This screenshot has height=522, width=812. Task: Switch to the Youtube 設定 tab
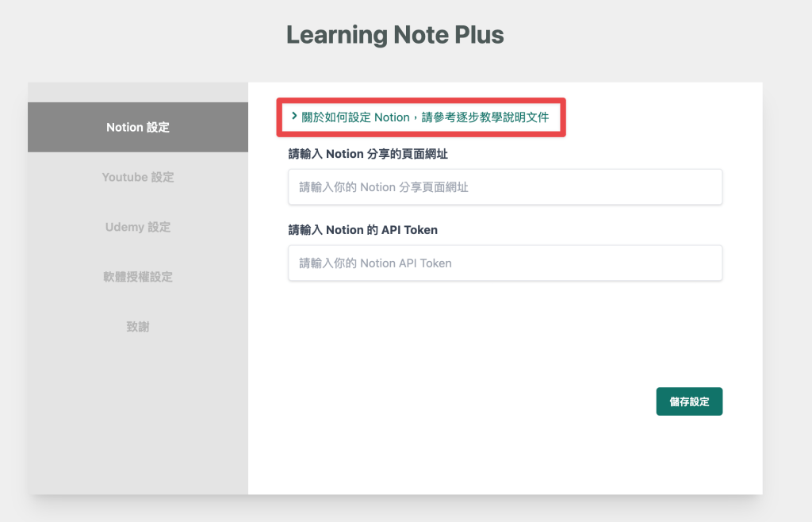138,177
